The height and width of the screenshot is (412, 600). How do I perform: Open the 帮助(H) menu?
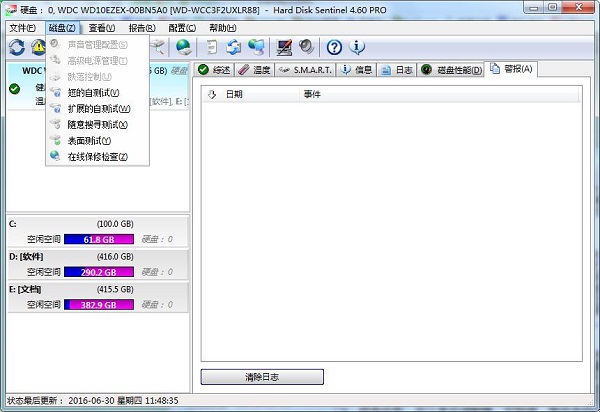coord(223,28)
